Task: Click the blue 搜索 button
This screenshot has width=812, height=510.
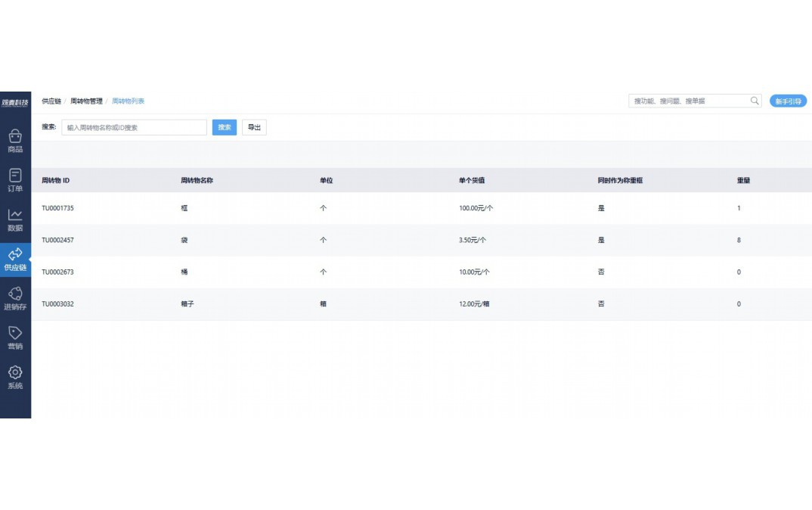Action: coord(225,128)
